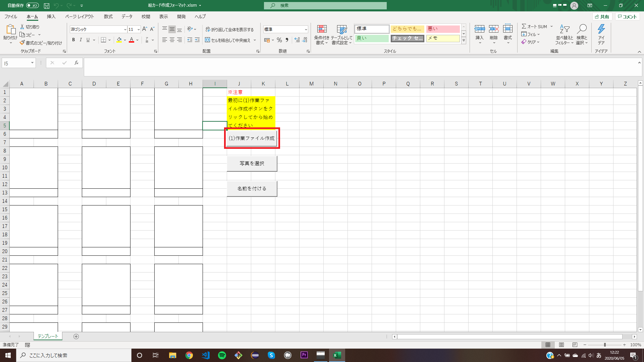Click the comma style icon
The width and height of the screenshot is (644, 362).
point(287,40)
